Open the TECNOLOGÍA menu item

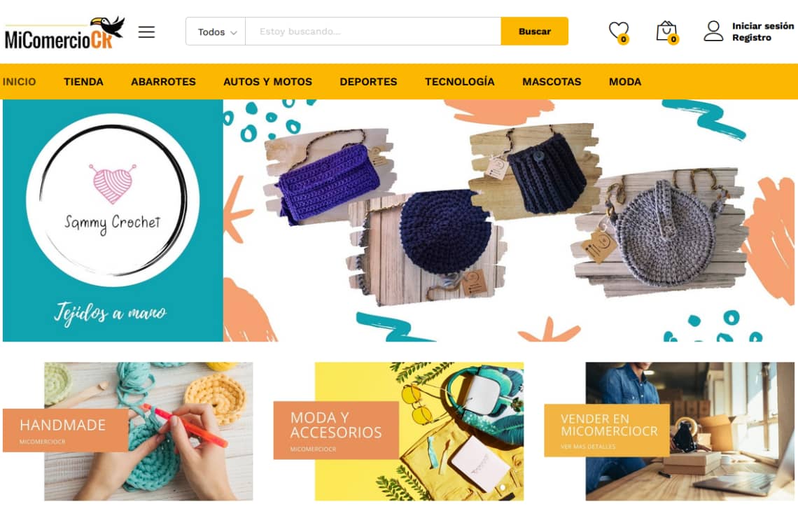[x=460, y=81]
